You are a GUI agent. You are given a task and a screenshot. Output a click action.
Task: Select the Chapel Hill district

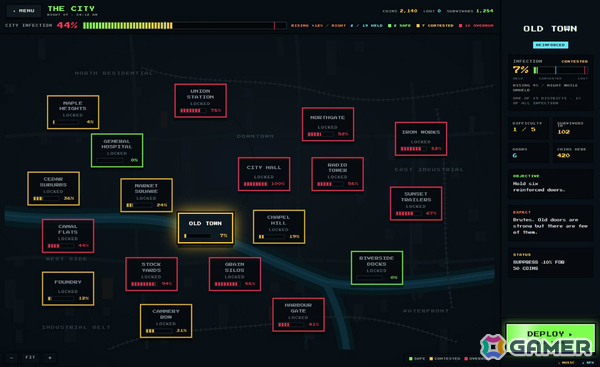click(279, 227)
